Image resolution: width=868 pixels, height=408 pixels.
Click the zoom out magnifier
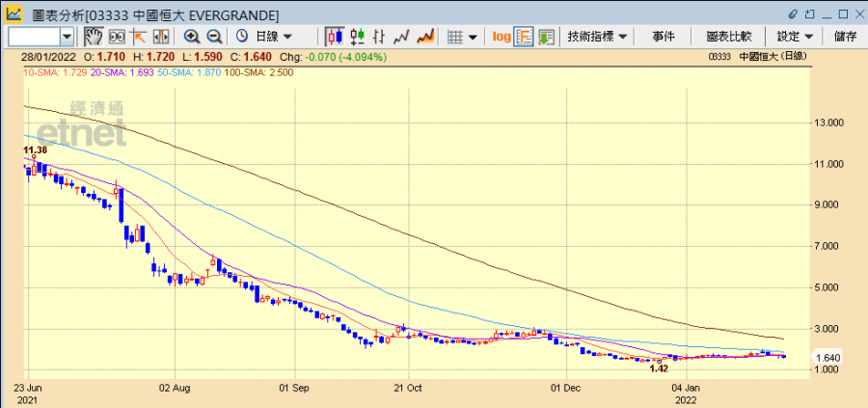(x=214, y=36)
